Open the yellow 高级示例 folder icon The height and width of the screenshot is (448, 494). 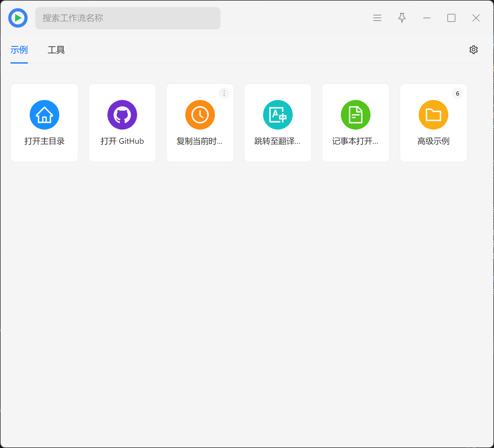click(433, 115)
